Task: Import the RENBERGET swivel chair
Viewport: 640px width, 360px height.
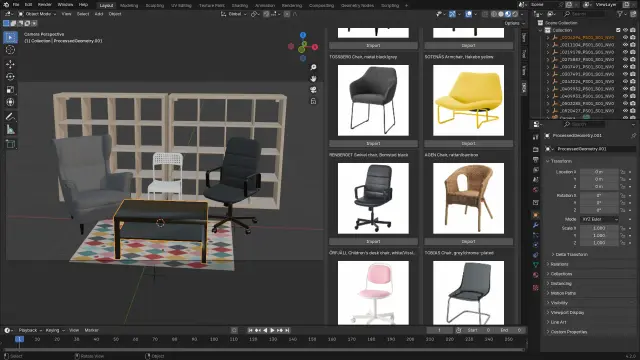Action: coord(373,242)
